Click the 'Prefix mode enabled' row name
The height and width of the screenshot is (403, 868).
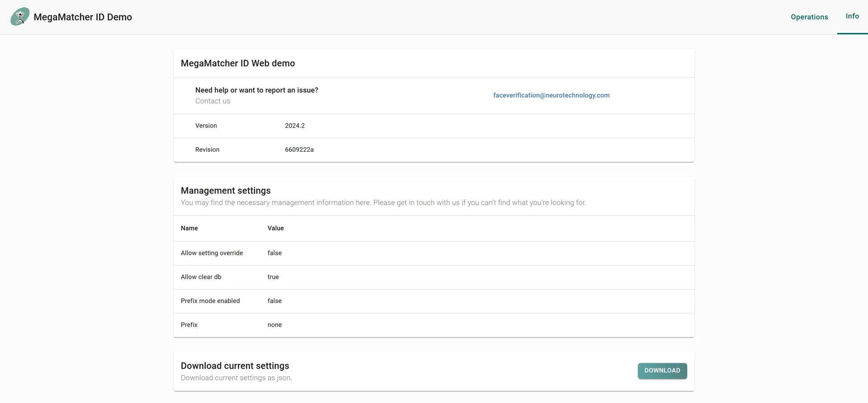[210, 301]
